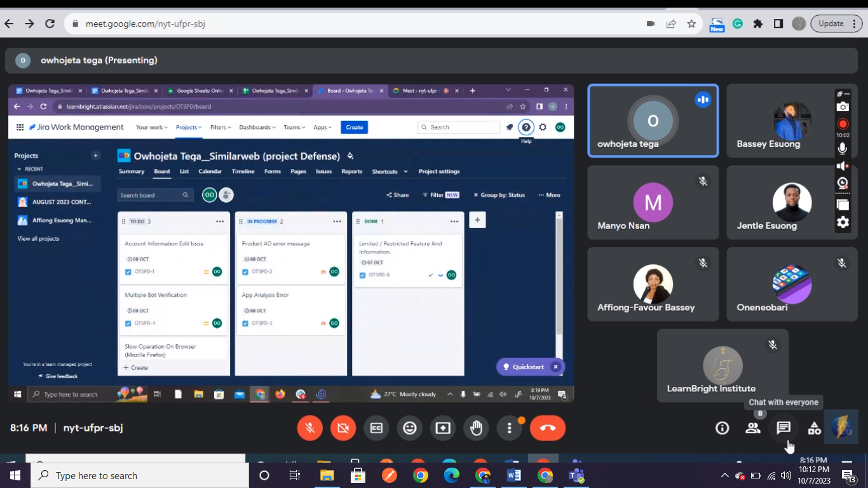Screen dimensions: 868x488
Task: Select Manyo Nsan participant tile
Action: [653, 203]
